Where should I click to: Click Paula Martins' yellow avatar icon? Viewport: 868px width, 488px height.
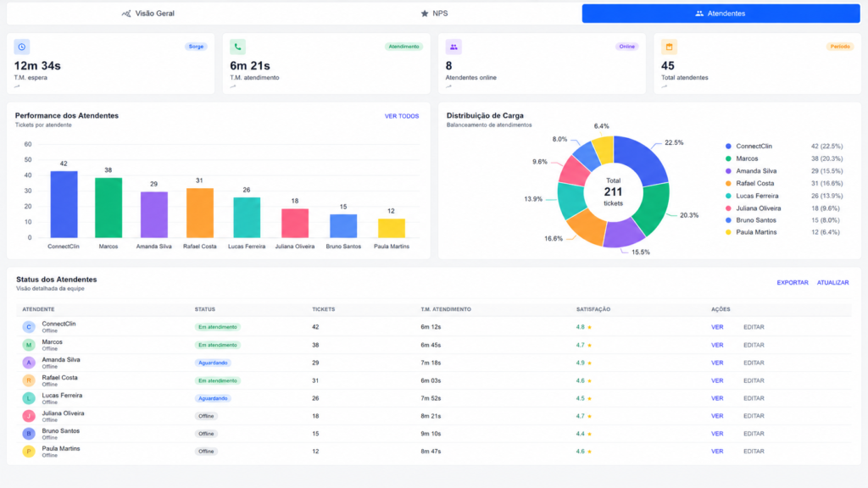tap(29, 452)
